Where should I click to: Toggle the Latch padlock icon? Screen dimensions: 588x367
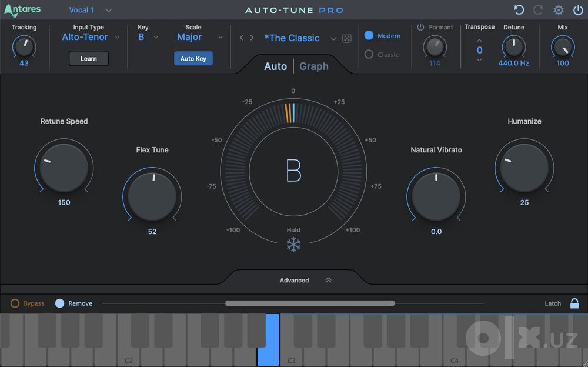(574, 303)
